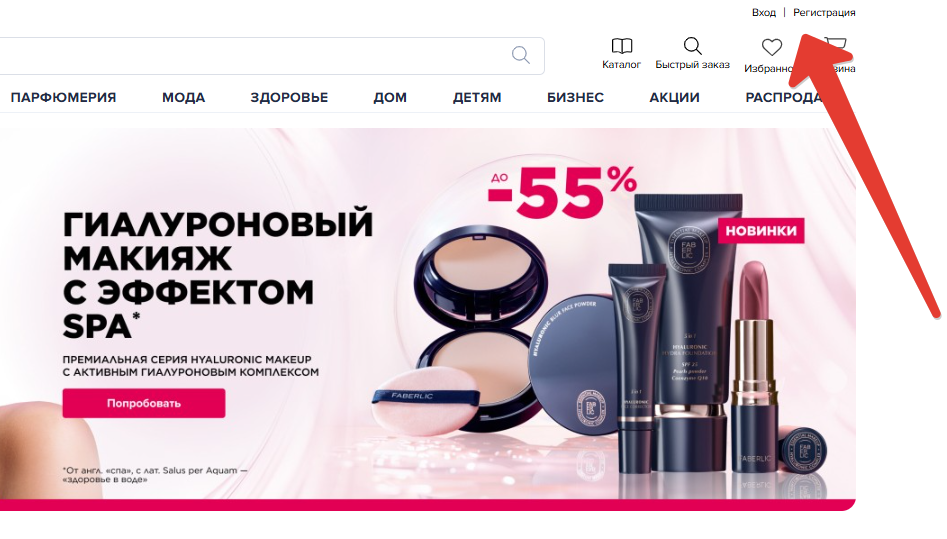Open Быстрый заказ magnifier icon
947x539 pixels.
coord(693,46)
